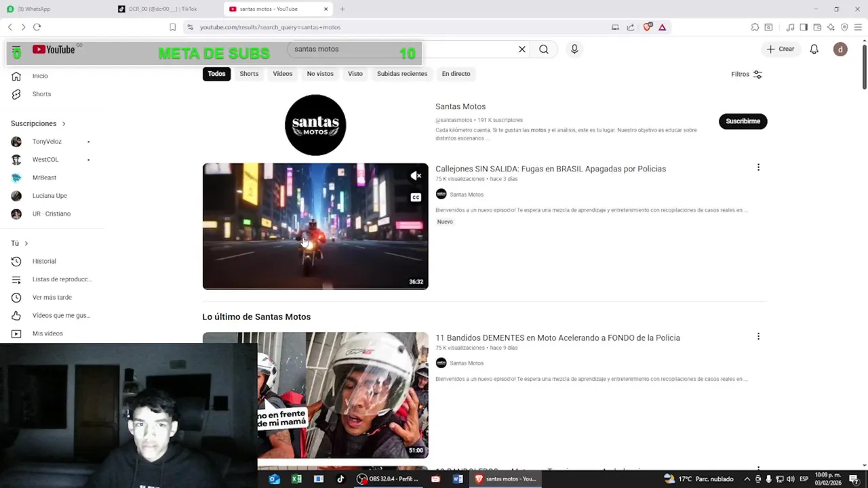Viewport: 868px width, 488px height.
Task: Select the Subidas recientes filter chip
Action: tap(402, 74)
